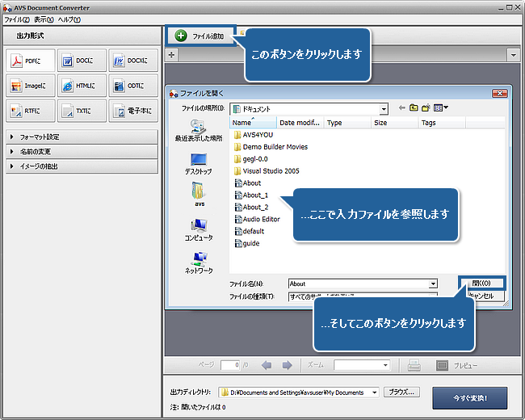Expand the イメージの抽出 section

(x=81, y=166)
